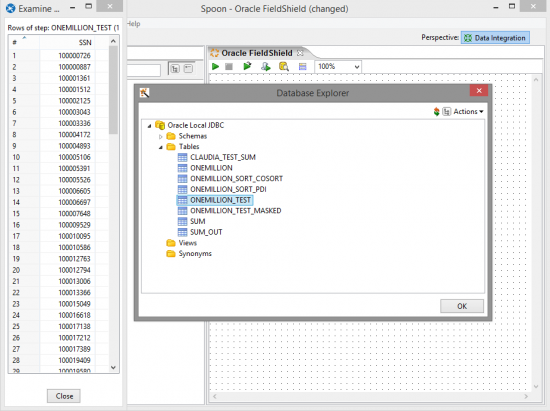Debug the transformation icon in toolbar
This screenshot has height=411, width=550.
pyautogui.click(x=266, y=66)
